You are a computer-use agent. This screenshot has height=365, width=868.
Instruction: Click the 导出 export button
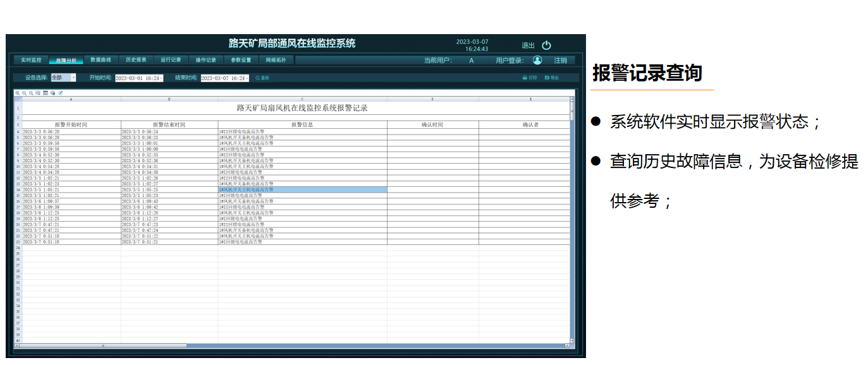click(x=551, y=78)
